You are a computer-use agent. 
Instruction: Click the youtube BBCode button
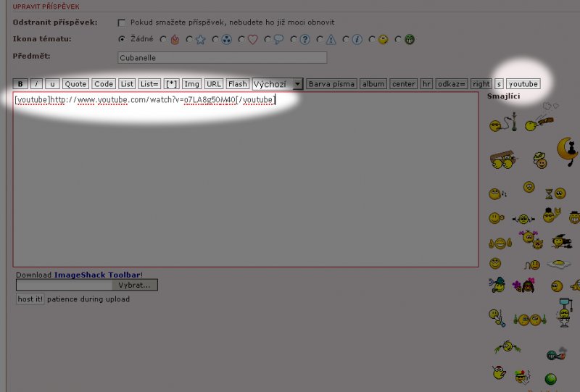[x=523, y=84]
